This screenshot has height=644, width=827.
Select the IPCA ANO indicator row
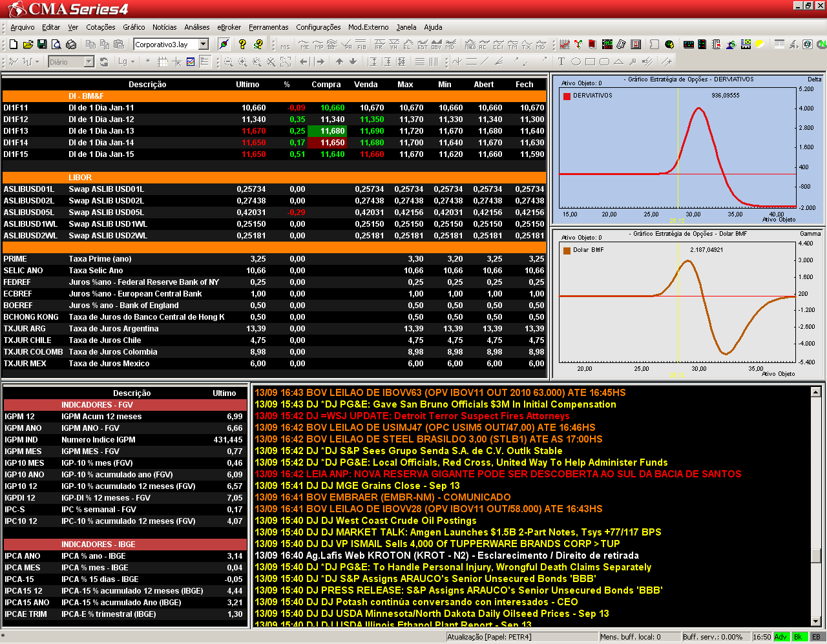125,556
